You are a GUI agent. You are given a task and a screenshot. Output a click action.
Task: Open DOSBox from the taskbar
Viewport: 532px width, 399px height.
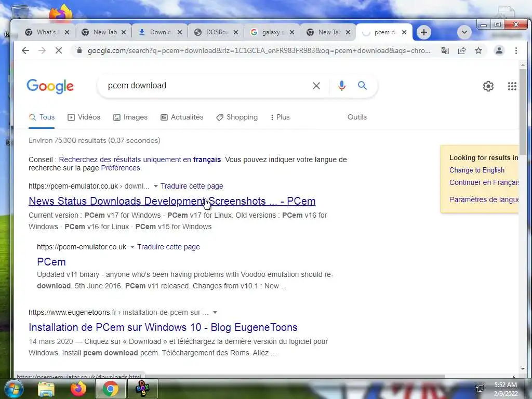click(x=142, y=389)
